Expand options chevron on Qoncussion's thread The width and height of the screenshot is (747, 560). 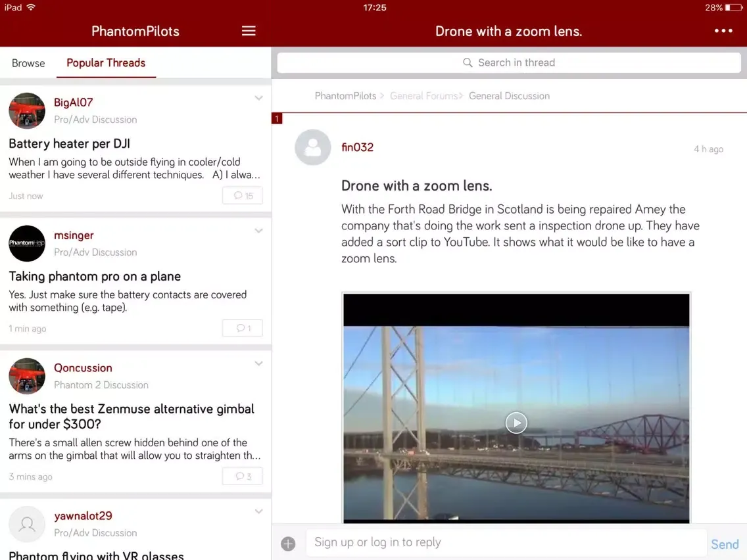(258, 363)
